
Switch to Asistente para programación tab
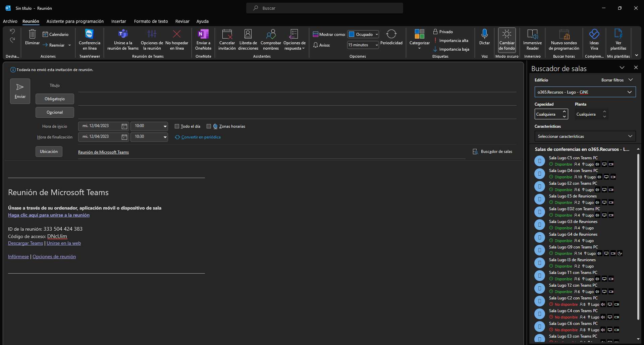pyautogui.click(x=75, y=21)
